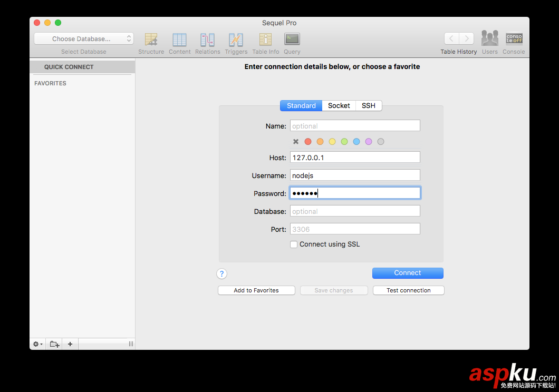Pick the orange favorite color
This screenshot has width=559, height=392.
[x=320, y=142]
